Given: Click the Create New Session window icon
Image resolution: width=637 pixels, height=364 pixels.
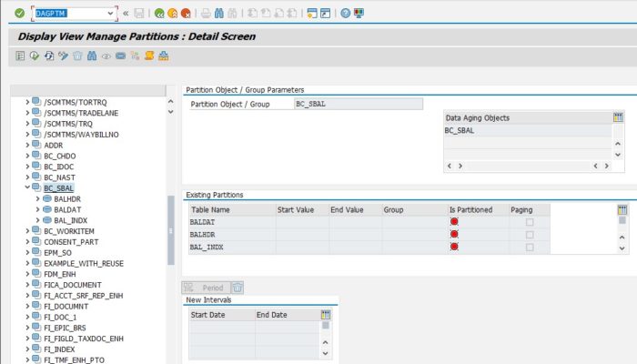Looking at the screenshot, I should click(312, 14).
